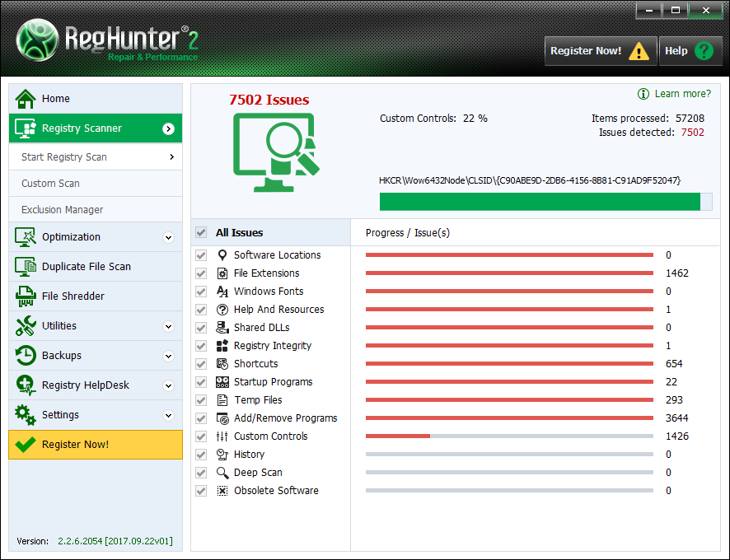Image resolution: width=730 pixels, height=560 pixels.
Task: Click the main green scan progress bar
Action: [x=545, y=202]
